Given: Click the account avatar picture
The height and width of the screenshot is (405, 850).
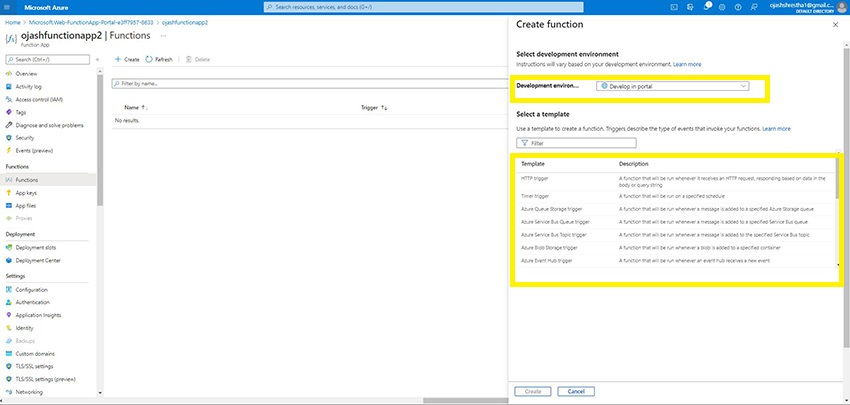Looking at the screenshot, I should point(842,7).
